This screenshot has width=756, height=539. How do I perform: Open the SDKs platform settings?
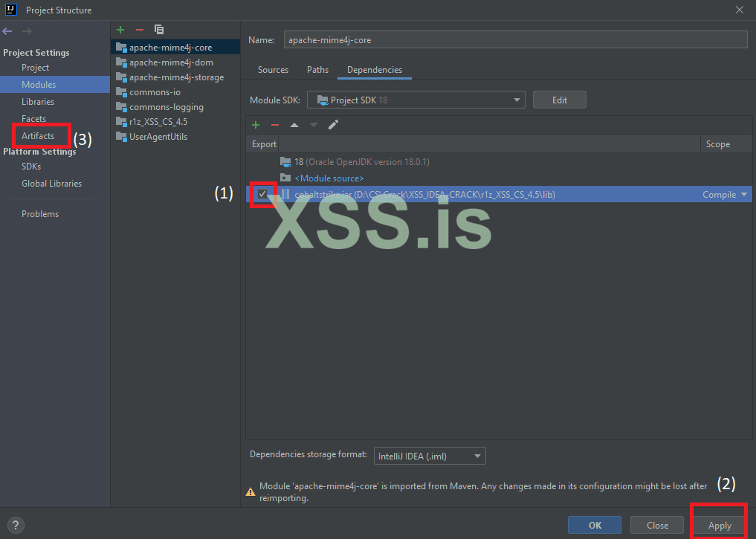31,167
